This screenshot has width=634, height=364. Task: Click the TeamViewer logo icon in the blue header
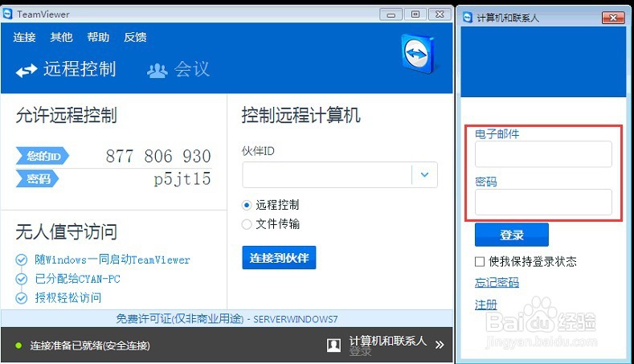[418, 54]
